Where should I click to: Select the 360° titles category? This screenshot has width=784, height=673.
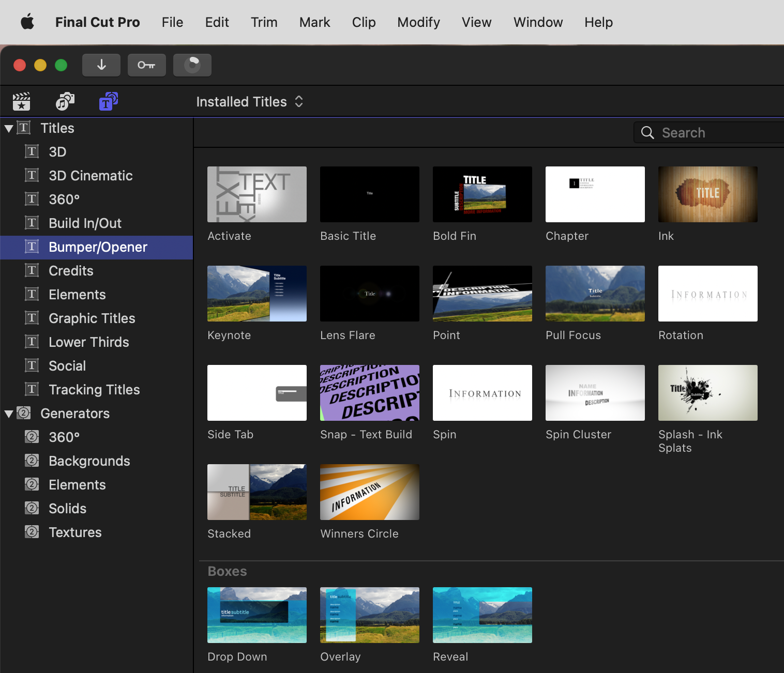(97, 200)
